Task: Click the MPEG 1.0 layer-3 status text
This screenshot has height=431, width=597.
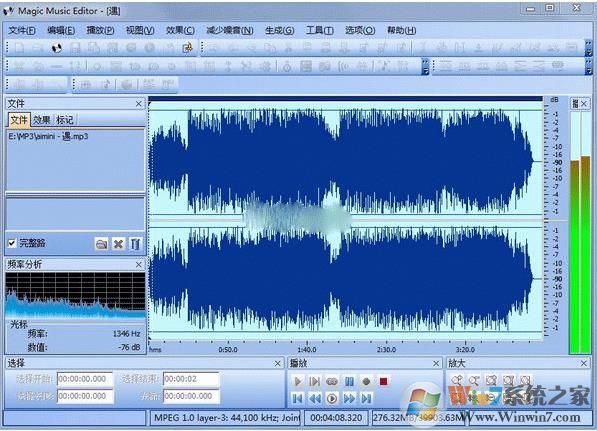Action: pyautogui.click(x=227, y=418)
